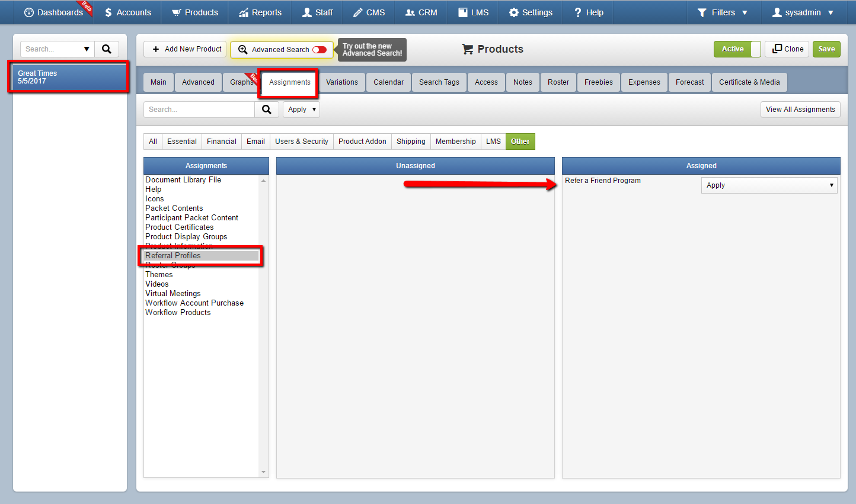
Task: Click the assignments search magnifier icon
Action: (267, 110)
